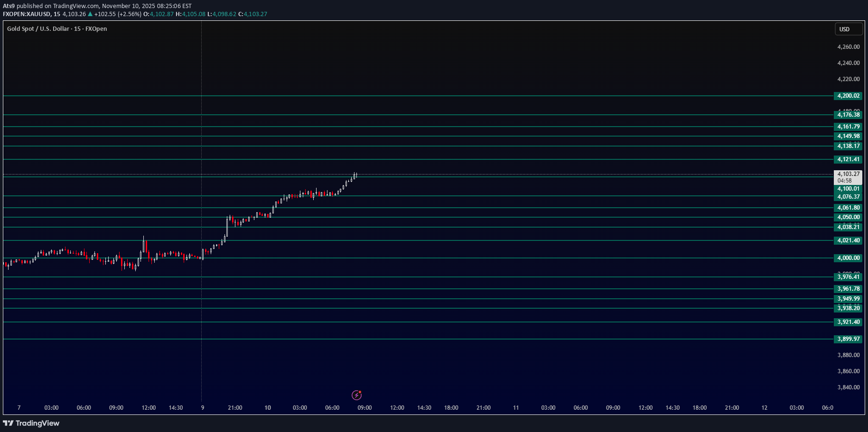
Task: Click the TradingView logo
Action: click(x=31, y=423)
